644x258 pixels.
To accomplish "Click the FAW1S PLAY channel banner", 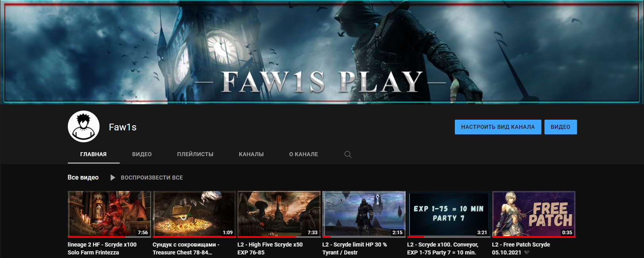I will click(x=322, y=52).
